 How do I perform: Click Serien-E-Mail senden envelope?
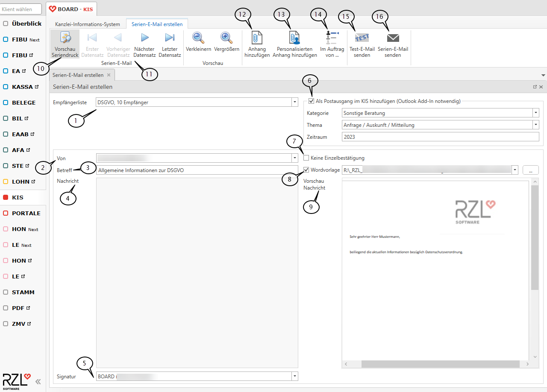click(393, 38)
